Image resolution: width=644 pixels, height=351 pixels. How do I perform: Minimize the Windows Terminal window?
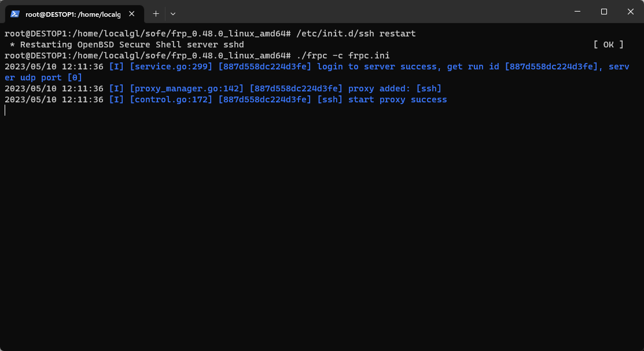coord(577,12)
